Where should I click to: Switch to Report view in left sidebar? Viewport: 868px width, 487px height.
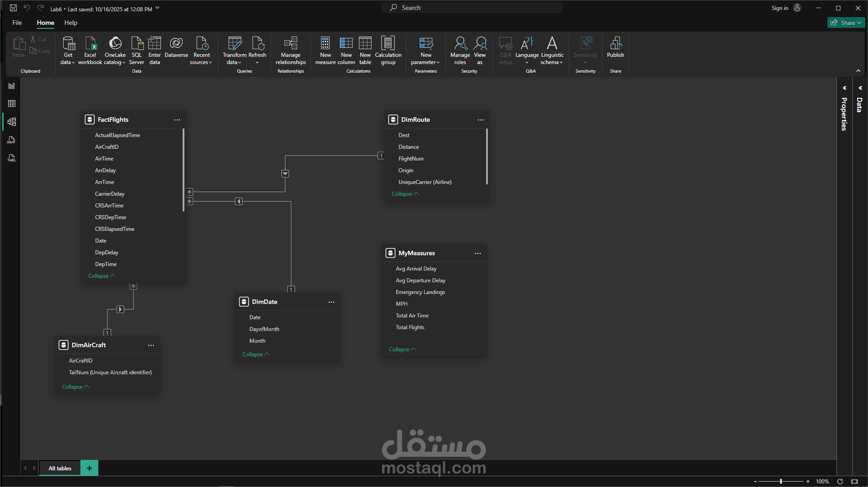(x=12, y=86)
